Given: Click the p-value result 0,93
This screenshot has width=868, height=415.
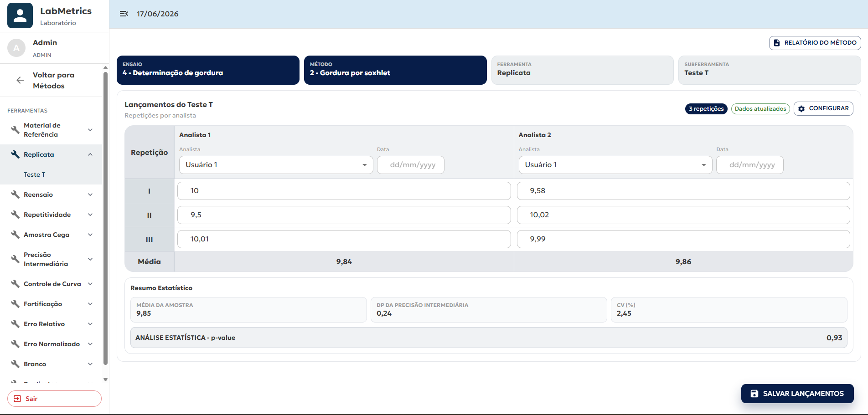Looking at the screenshot, I should tap(834, 338).
